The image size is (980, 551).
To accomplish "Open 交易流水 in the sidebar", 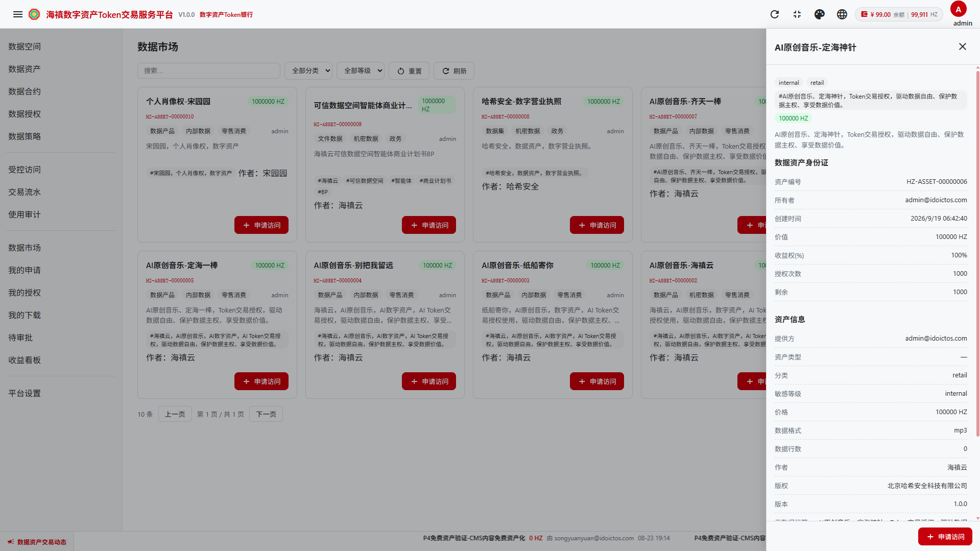I will [x=25, y=192].
